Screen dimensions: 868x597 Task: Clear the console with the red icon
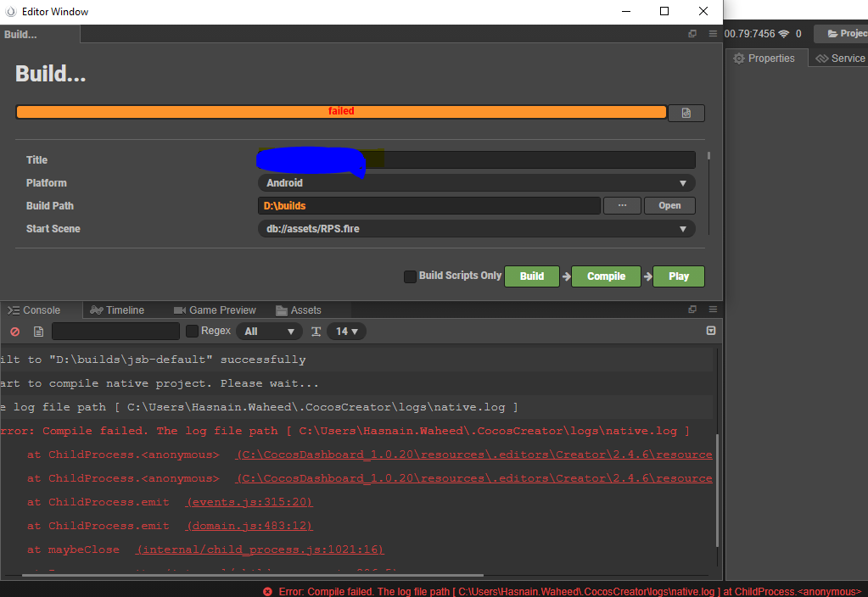coord(15,332)
